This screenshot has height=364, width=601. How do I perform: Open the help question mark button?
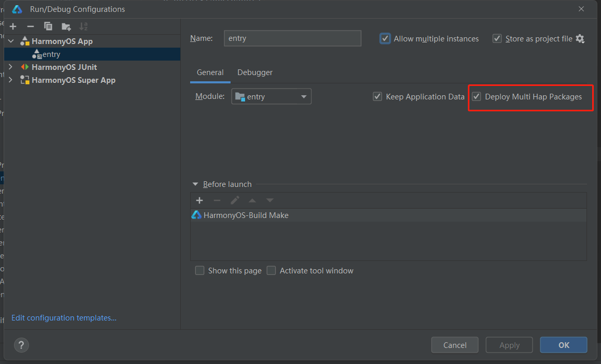[x=21, y=345]
